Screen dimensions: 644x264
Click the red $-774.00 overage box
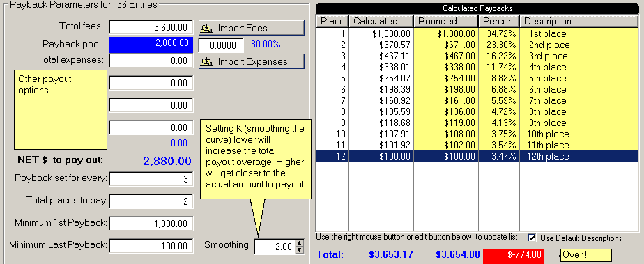[514, 255]
